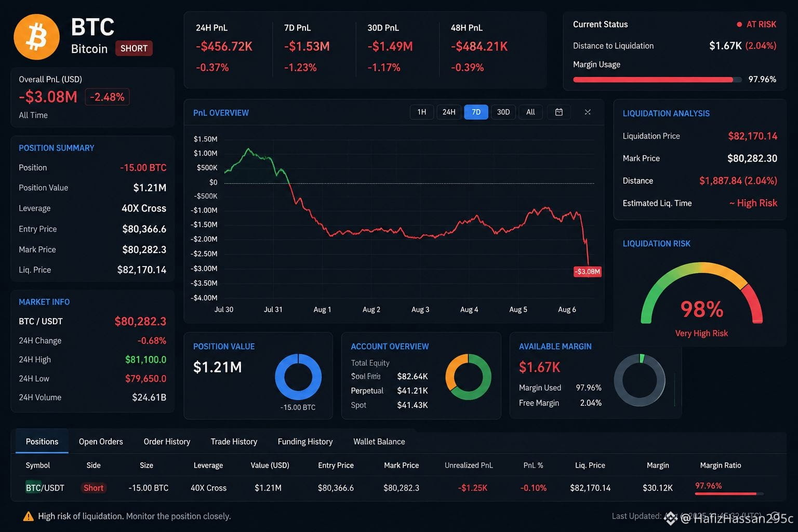Click the Position value -15.00 BTC in Position Summary

143,168
